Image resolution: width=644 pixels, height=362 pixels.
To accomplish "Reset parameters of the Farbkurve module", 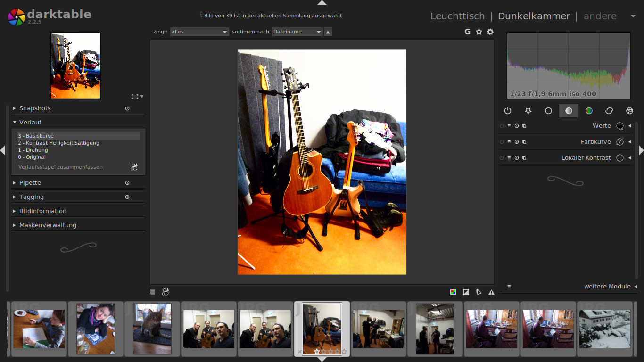I will [x=517, y=142].
